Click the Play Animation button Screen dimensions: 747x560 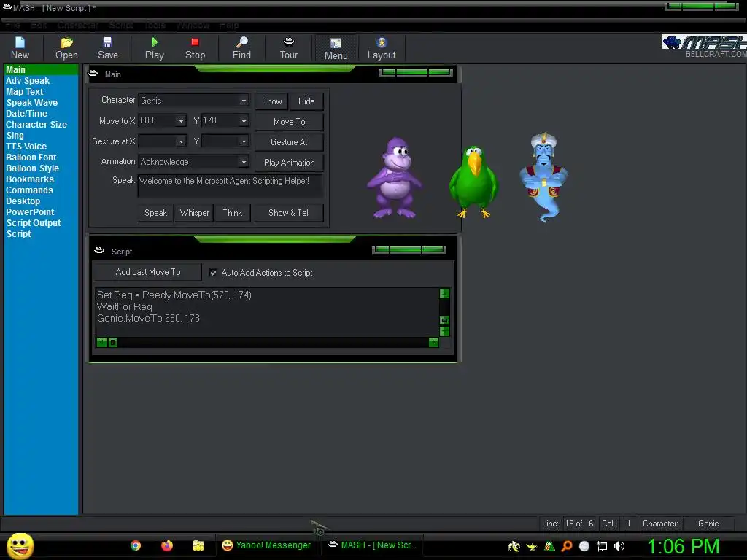[x=289, y=163]
